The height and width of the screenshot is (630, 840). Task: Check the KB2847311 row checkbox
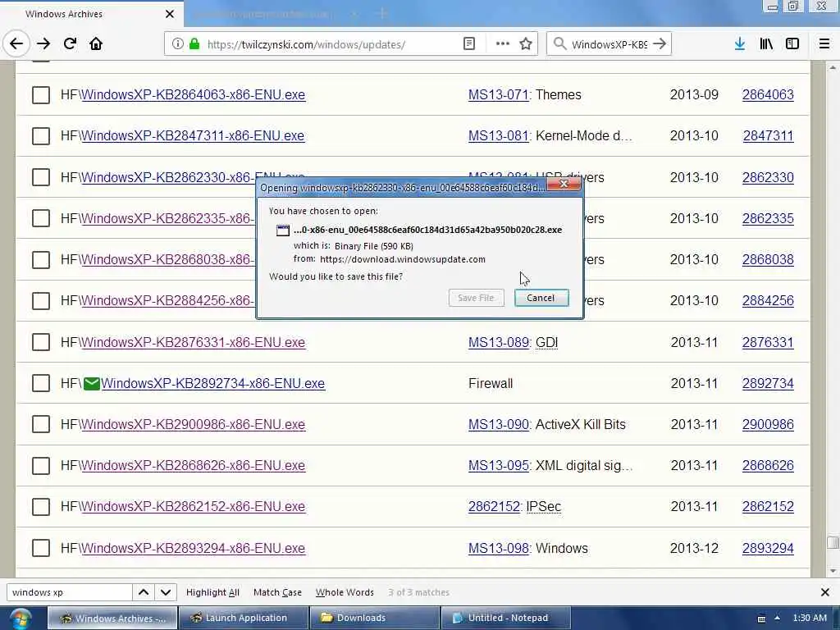pos(41,136)
